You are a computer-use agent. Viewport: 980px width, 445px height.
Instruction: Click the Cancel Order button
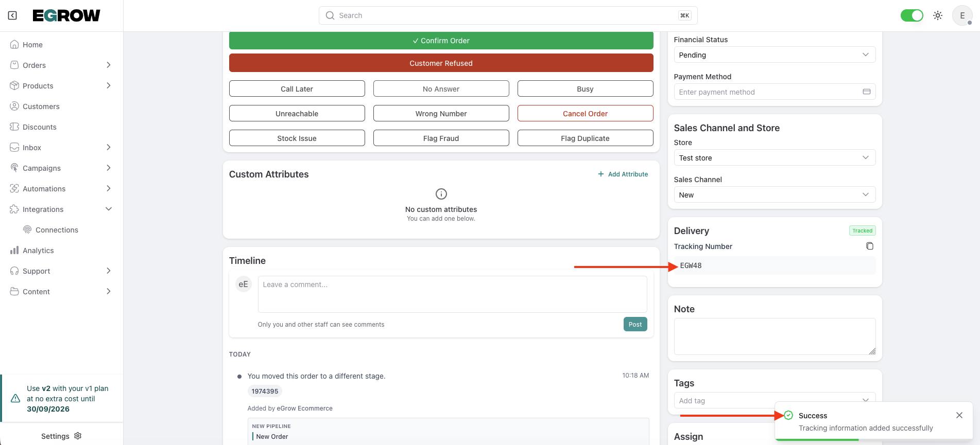tap(585, 114)
